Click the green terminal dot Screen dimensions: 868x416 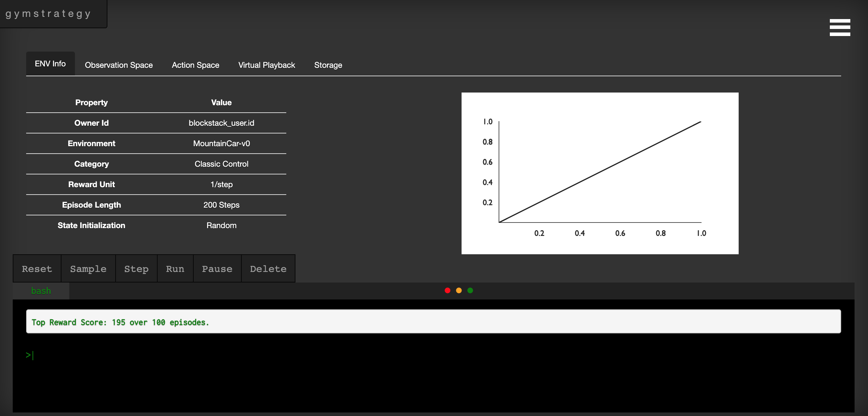click(470, 290)
